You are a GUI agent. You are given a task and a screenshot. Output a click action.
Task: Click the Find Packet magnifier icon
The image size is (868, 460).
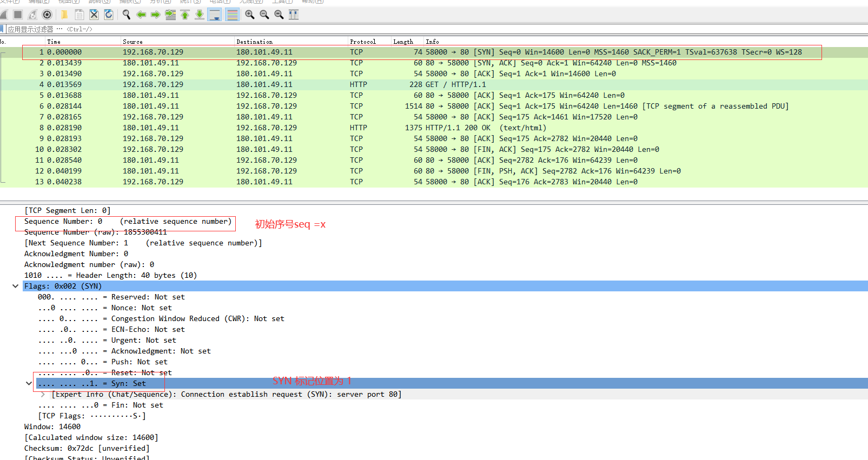[x=127, y=15]
